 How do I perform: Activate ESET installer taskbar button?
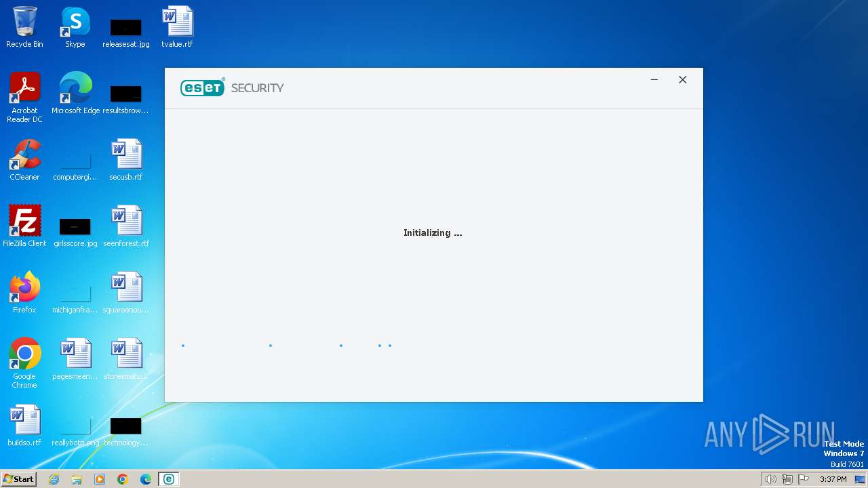click(x=168, y=479)
